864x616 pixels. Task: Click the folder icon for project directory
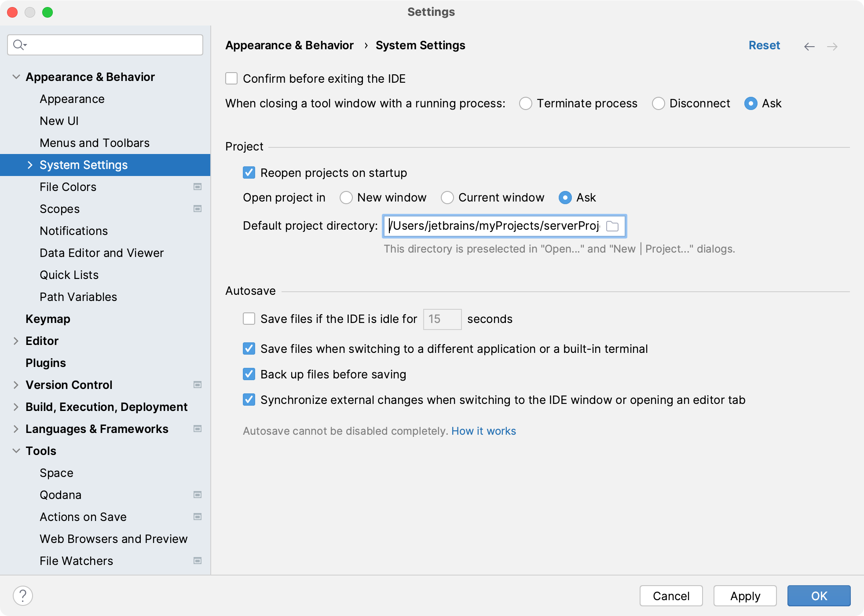(613, 225)
